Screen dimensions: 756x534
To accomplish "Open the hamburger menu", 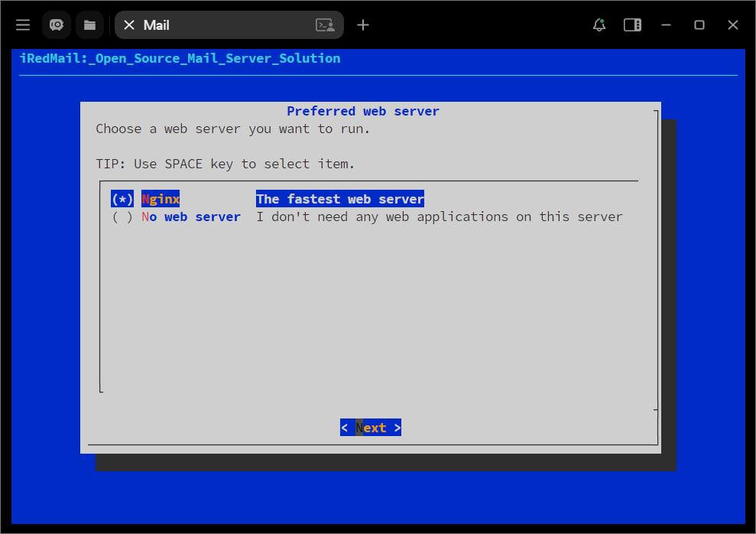I will point(22,24).
